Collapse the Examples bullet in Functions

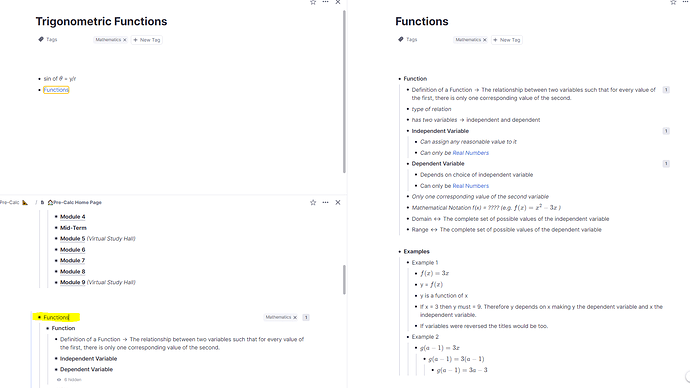coord(400,252)
